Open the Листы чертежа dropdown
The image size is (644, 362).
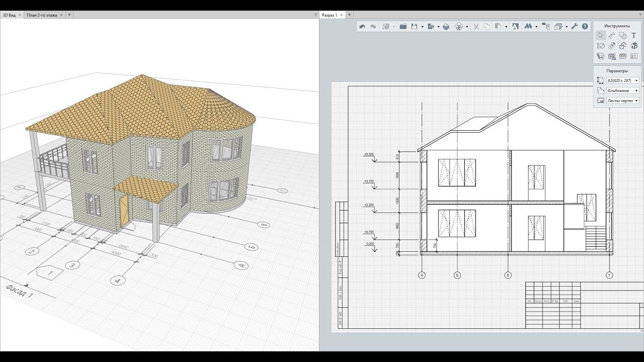(622, 101)
